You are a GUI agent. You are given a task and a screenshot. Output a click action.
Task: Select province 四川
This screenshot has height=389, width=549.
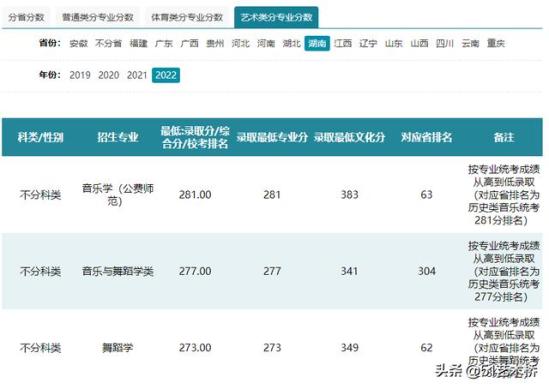point(445,43)
